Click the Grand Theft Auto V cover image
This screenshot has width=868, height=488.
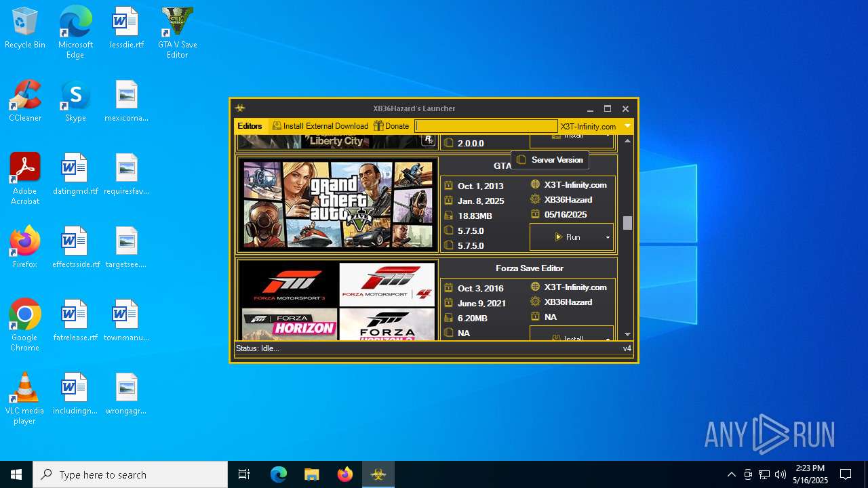(x=338, y=205)
